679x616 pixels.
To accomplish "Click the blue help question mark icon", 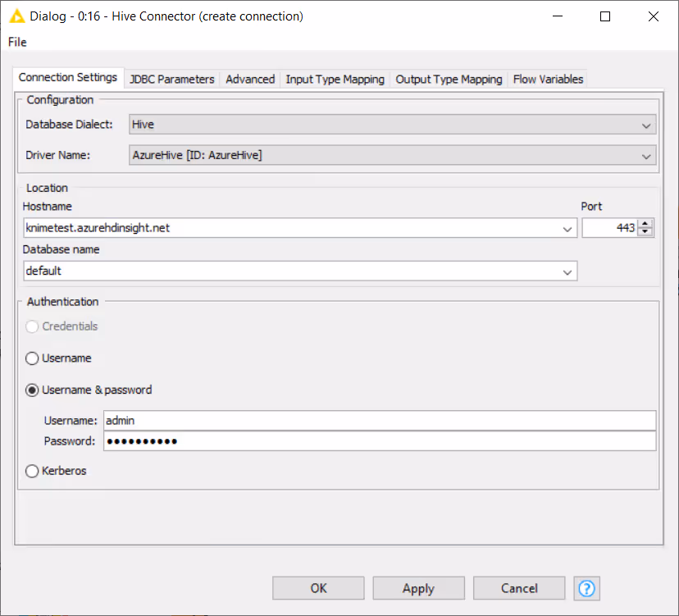I will tap(587, 588).
